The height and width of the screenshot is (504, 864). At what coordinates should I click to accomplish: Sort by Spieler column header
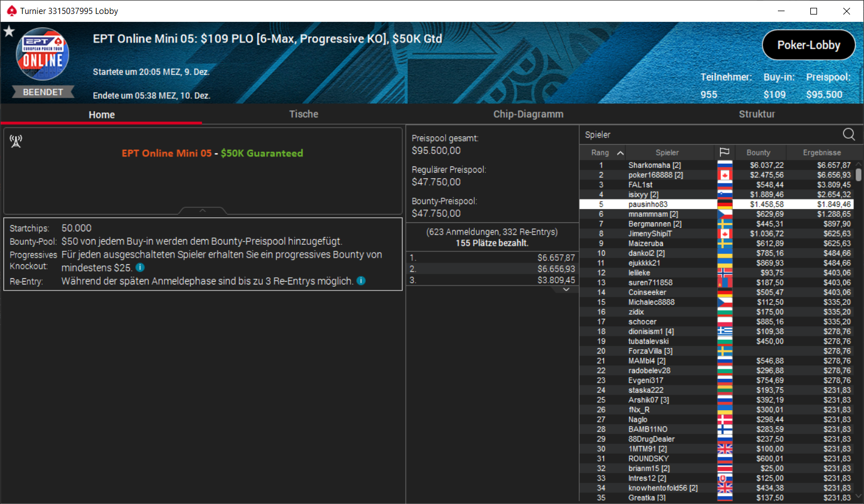click(667, 153)
